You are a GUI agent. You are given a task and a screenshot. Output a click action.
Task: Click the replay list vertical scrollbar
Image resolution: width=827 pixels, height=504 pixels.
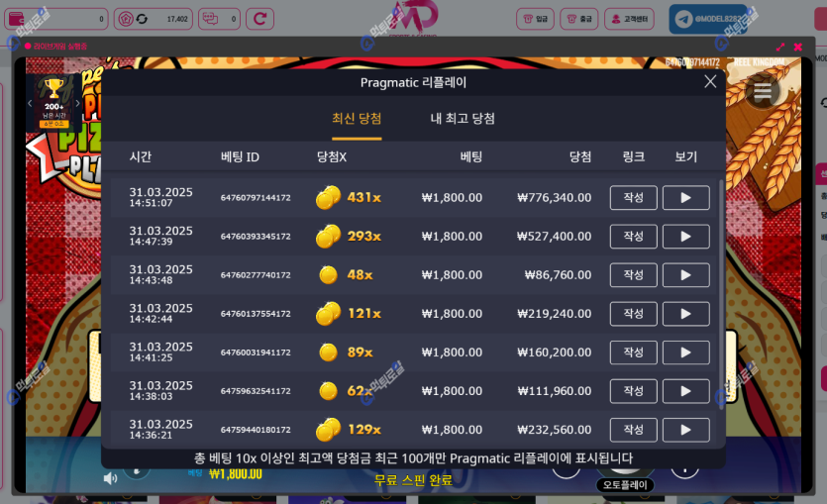(721, 294)
